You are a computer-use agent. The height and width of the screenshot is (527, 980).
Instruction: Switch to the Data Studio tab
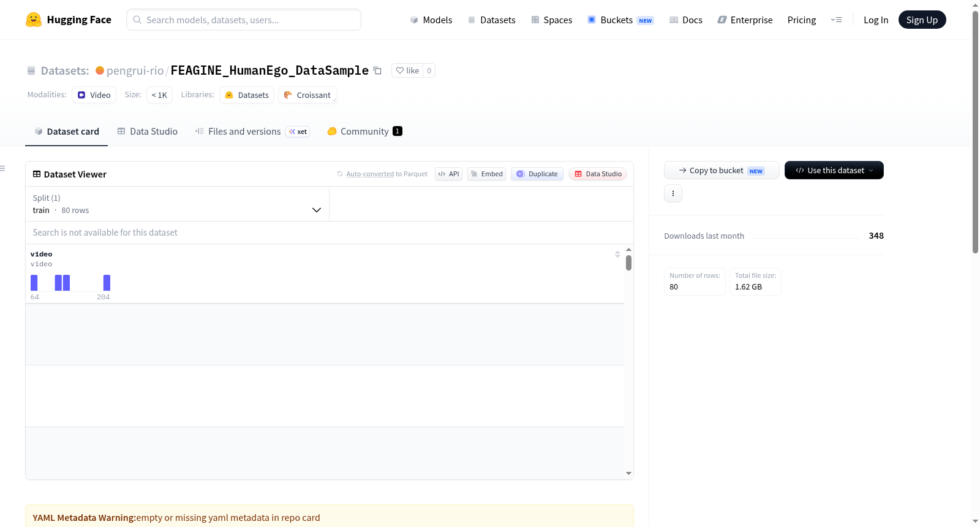point(148,132)
